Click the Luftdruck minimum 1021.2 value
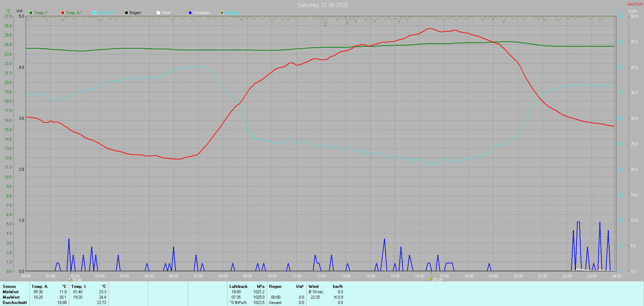 tap(259, 292)
